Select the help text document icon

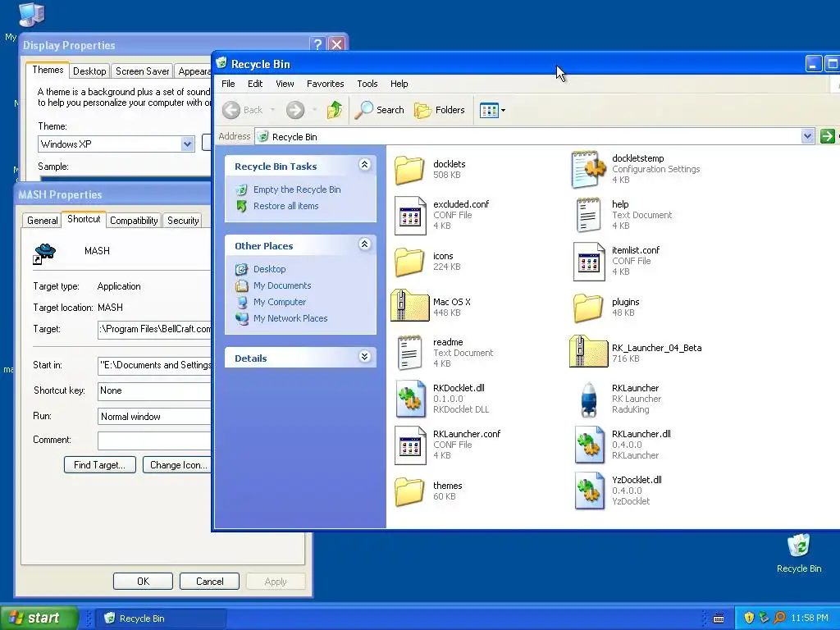pyautogui.click(x=588, y=216)
